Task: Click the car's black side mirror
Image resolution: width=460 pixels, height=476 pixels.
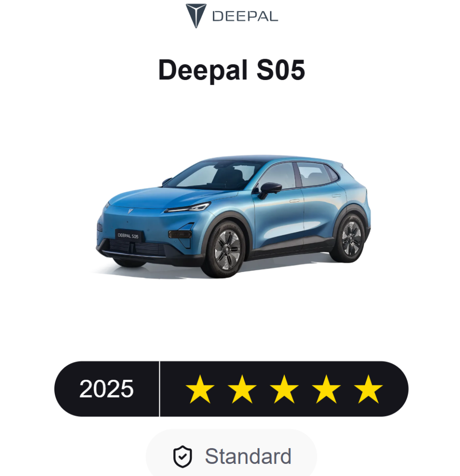Action: (269, 190)
